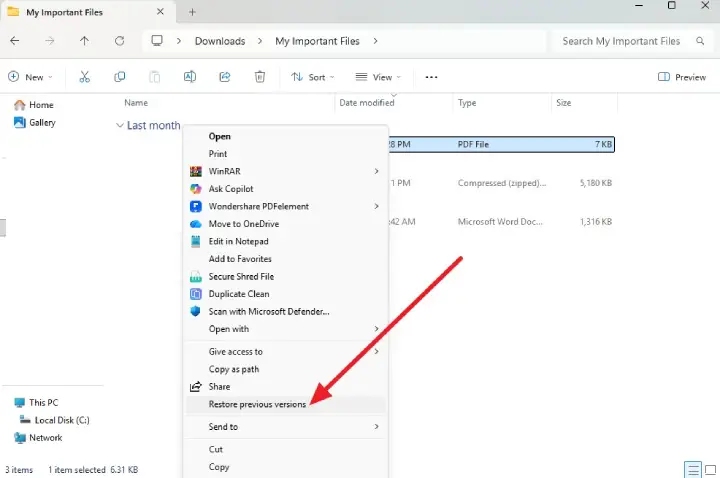Click the Microsoft Defender shield icon

[x=196, y=311]
